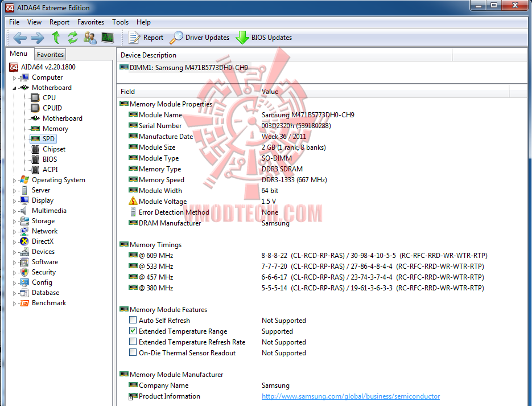Click the Report toolbar button
This screenshot has width=532, height=406.
146,38
